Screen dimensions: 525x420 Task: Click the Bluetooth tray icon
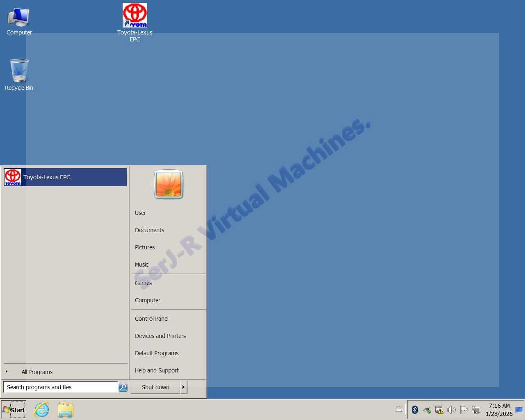415,409
